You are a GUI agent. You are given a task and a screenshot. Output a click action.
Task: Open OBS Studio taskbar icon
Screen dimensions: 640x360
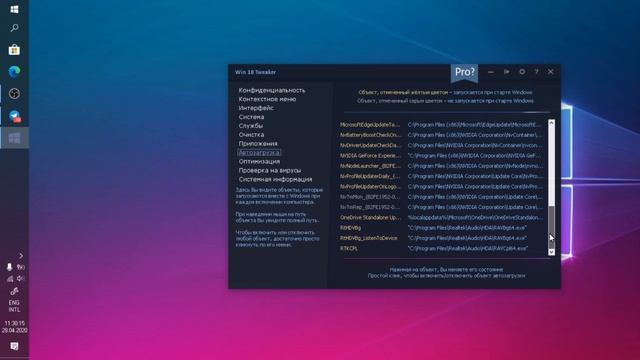14,94
